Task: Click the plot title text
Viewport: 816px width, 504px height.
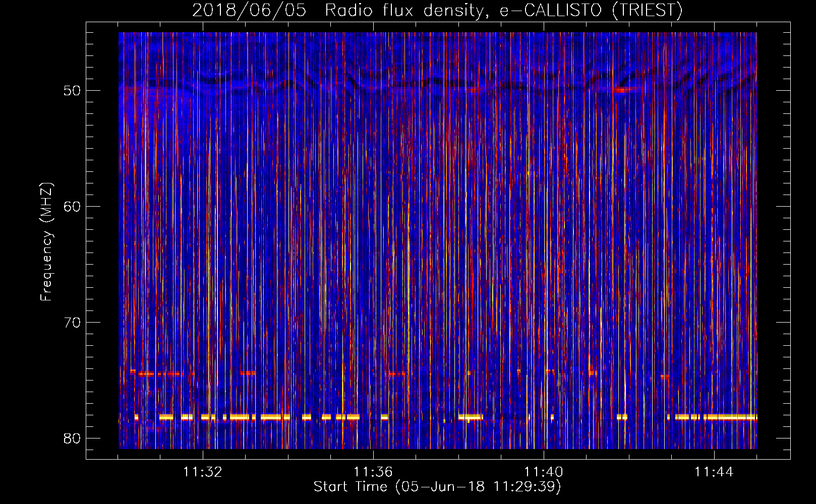Action: [437, 10]
